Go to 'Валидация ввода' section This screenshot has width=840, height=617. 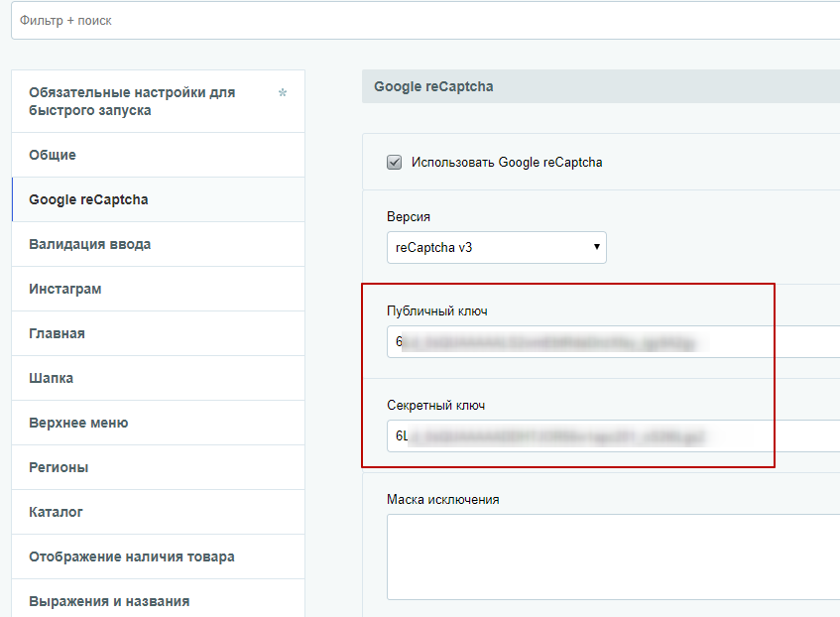click(x=158, y=244)
